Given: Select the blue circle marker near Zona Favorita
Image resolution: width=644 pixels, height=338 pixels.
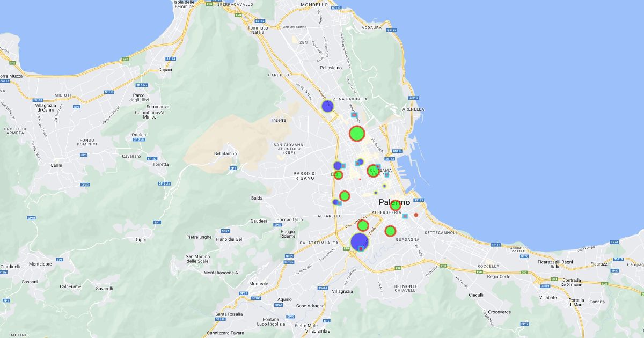Looking at the screenshot, I should 328,106.
